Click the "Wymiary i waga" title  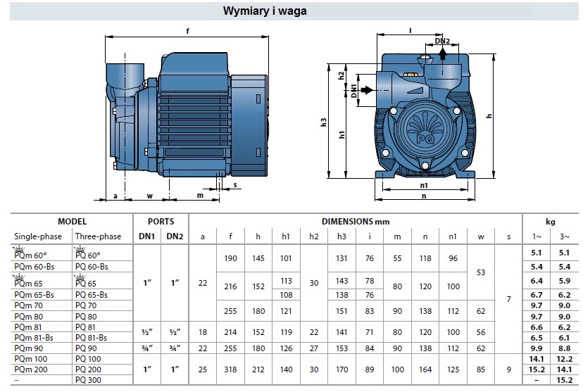click(265, 11)
